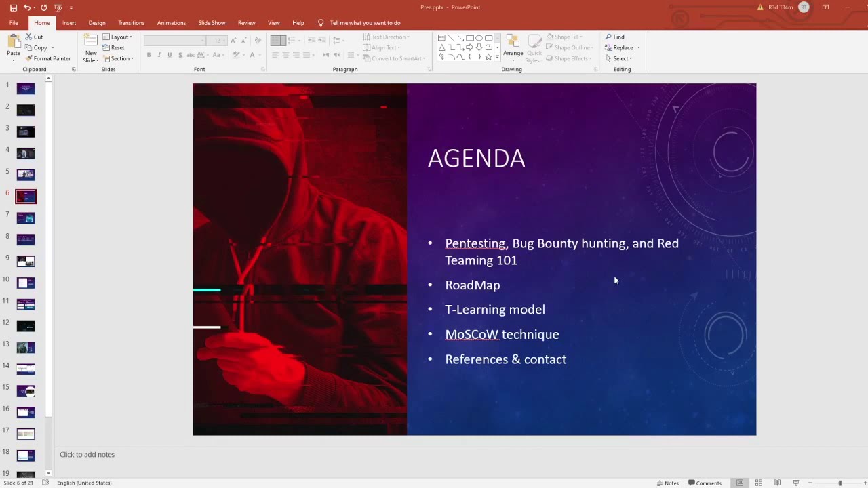
Task: Switch to the Slide Show tab
Action: [x=212, y=23]
